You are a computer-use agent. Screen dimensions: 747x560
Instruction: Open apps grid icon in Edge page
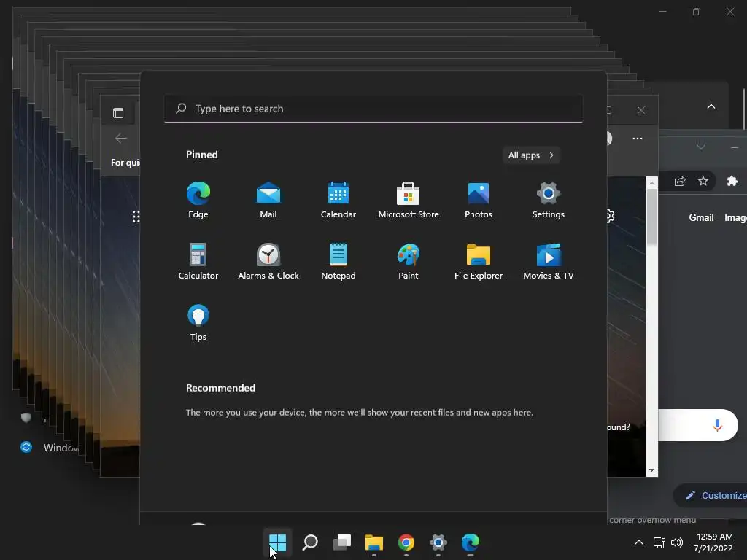coord(136,217)
